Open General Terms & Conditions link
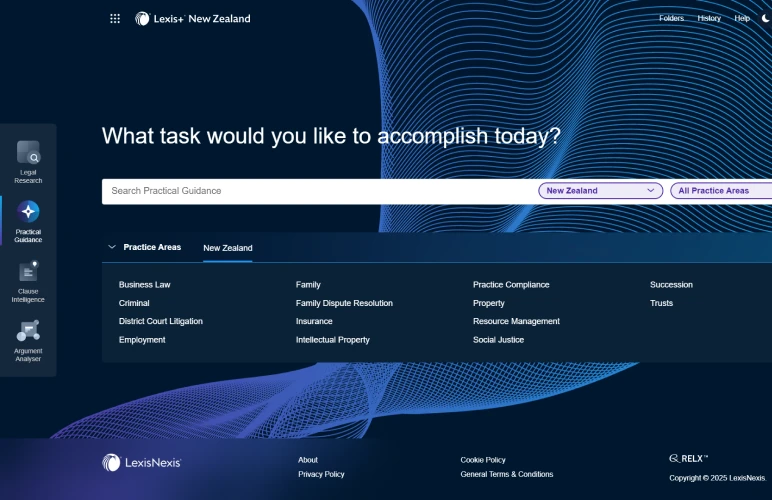 [507, 474]
